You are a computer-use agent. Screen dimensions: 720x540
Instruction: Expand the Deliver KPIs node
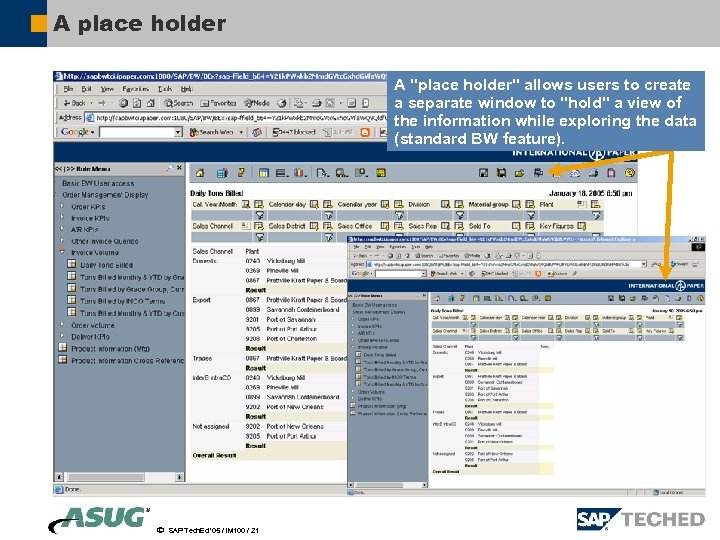[x=62, y=336]
